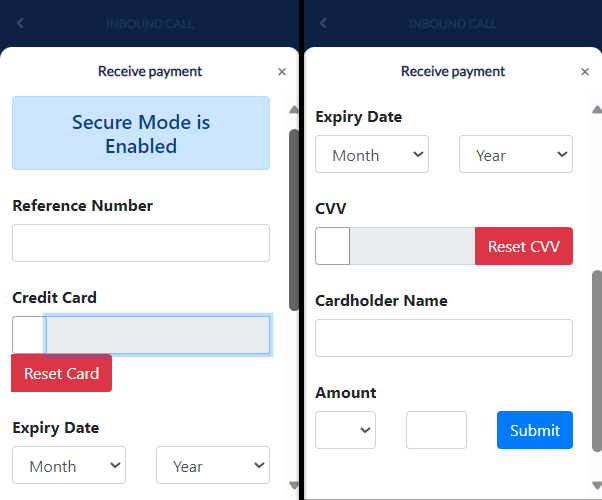
Task: Click the right panel scrollbar thumb
Action: (x=597, y=360)
